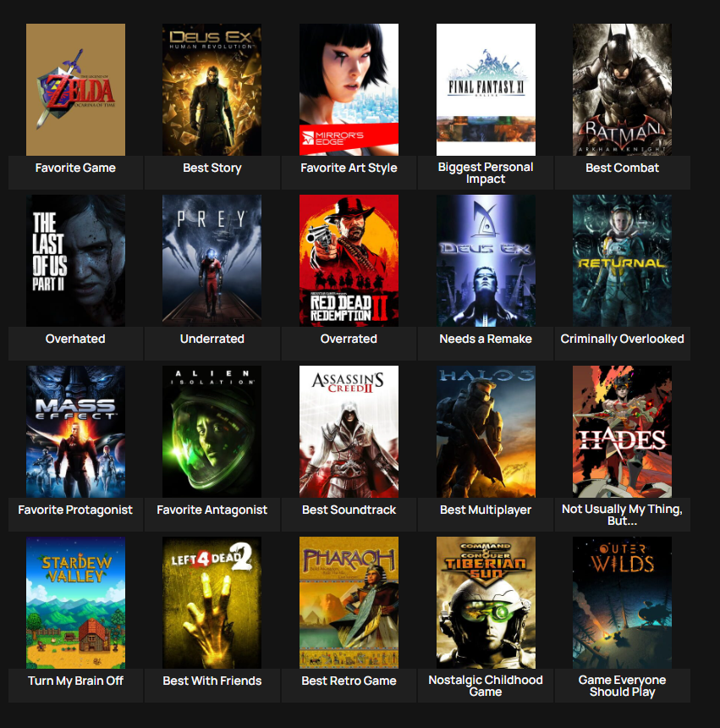The width and height of the screenshot is (720, 728).
Task: Click the 'Overhated' label
Action: point(75,339)
